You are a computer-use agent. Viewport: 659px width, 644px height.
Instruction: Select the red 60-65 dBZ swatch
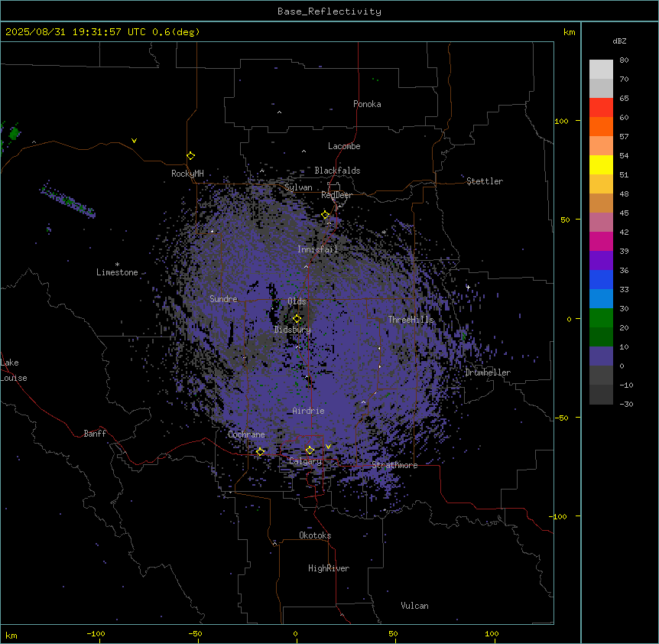click(601, 108)
